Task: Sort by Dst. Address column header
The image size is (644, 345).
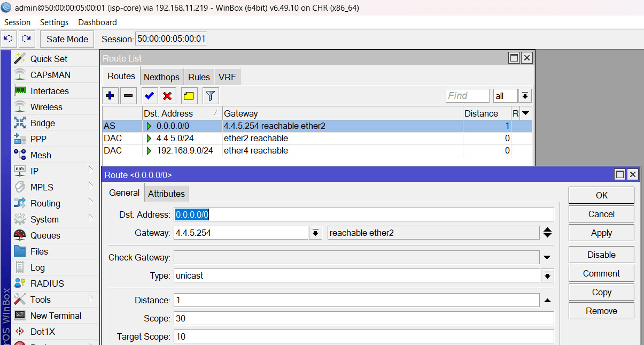Action: click(182, 113)
